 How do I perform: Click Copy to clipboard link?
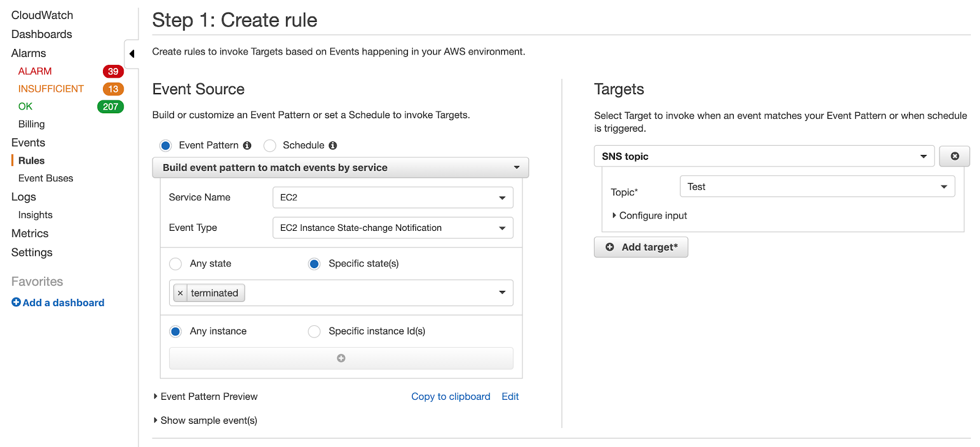(x=450, y=397)
